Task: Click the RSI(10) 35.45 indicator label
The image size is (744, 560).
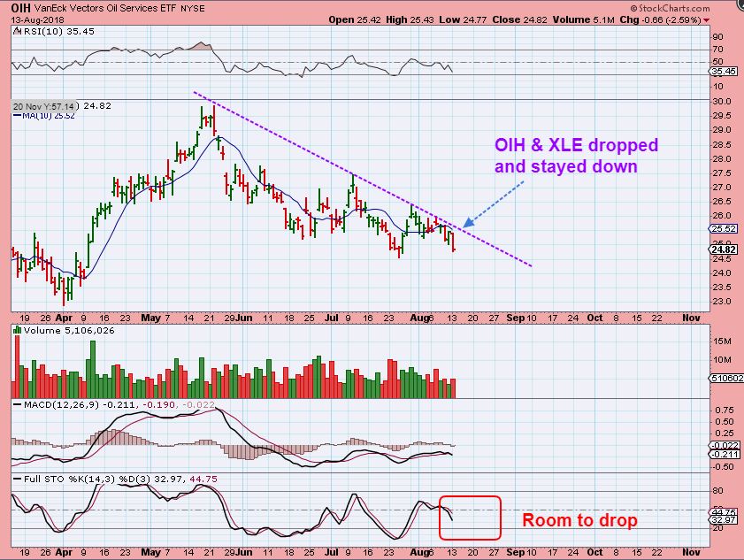Action: coord(58,31)
